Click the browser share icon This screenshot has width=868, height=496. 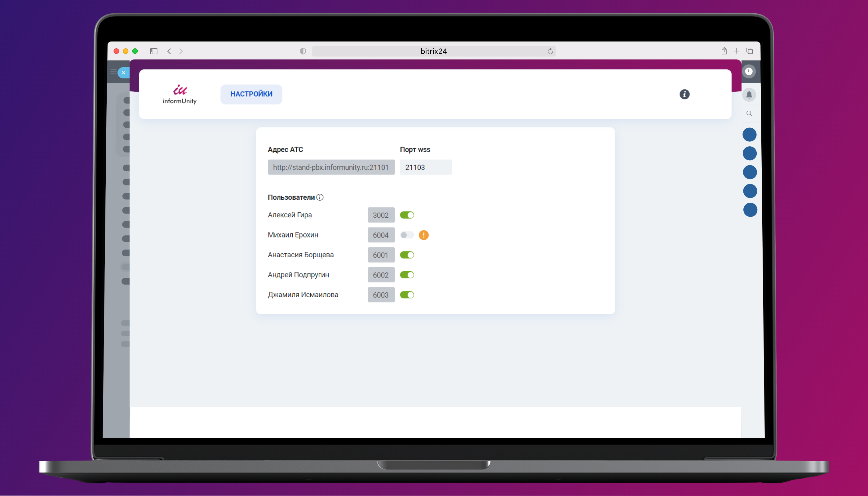(x=724, y=51)
